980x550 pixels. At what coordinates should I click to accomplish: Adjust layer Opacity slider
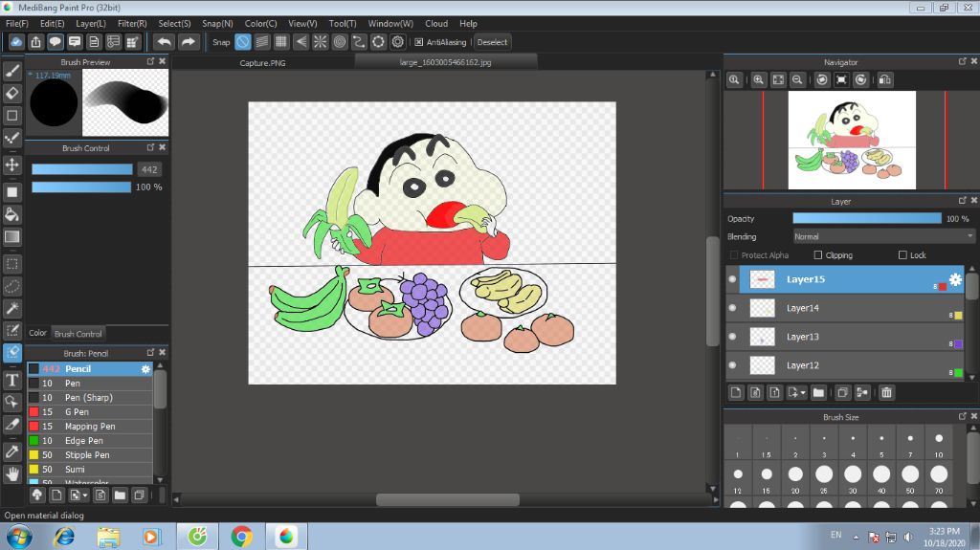coord(867,218)
